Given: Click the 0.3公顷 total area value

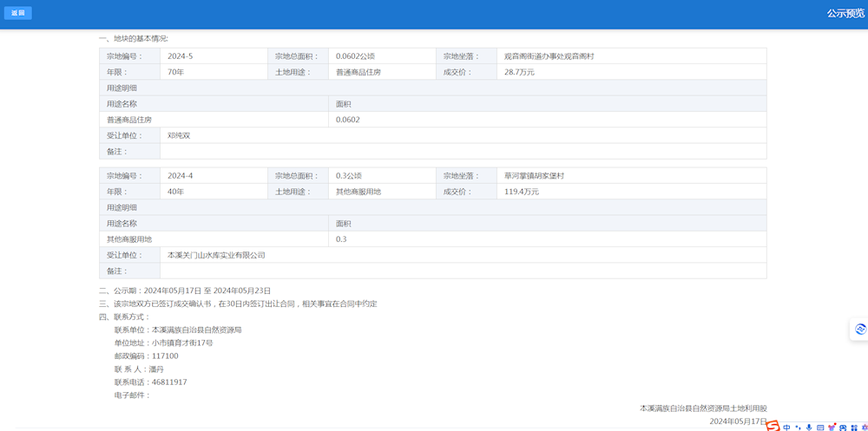Looking at the screenshot, I should click(349, 175).
